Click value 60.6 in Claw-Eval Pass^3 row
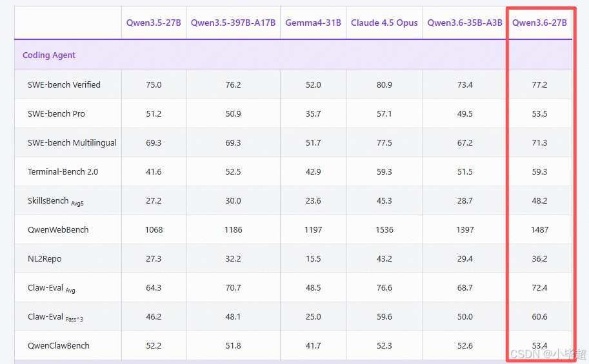 pos(539,317)
